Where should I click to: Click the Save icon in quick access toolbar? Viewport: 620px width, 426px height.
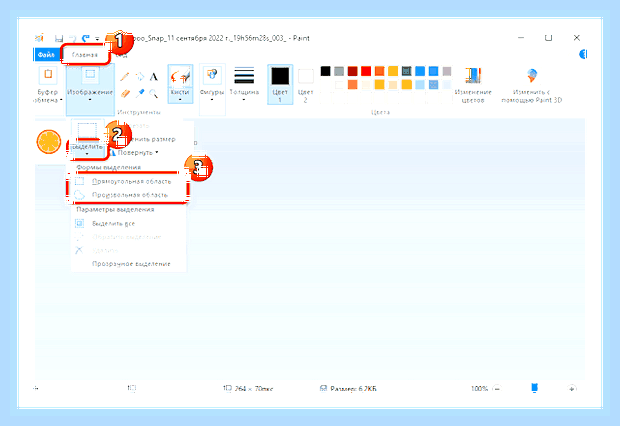(59, 38)
